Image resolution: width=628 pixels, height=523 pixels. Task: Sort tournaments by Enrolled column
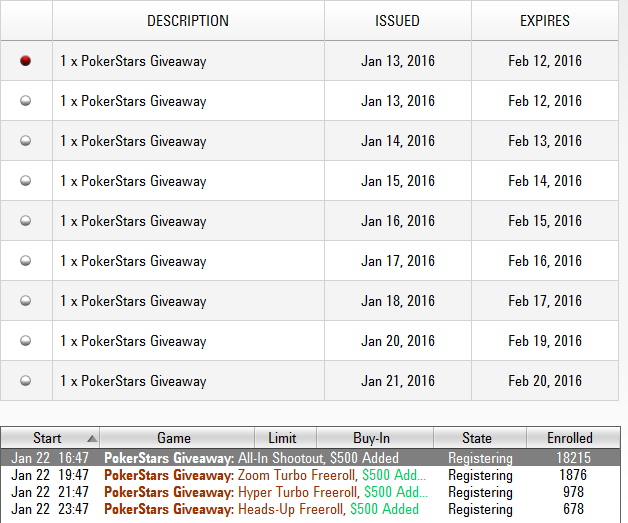570,438
